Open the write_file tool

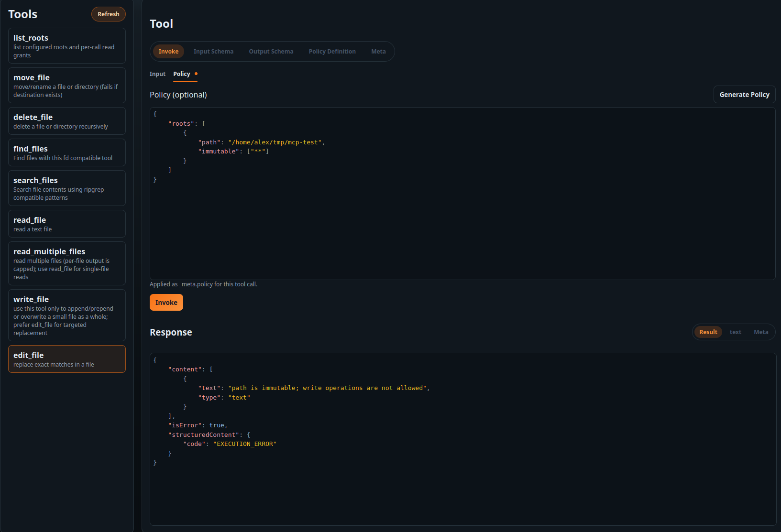pyautogui.click(x=66, y=315)
